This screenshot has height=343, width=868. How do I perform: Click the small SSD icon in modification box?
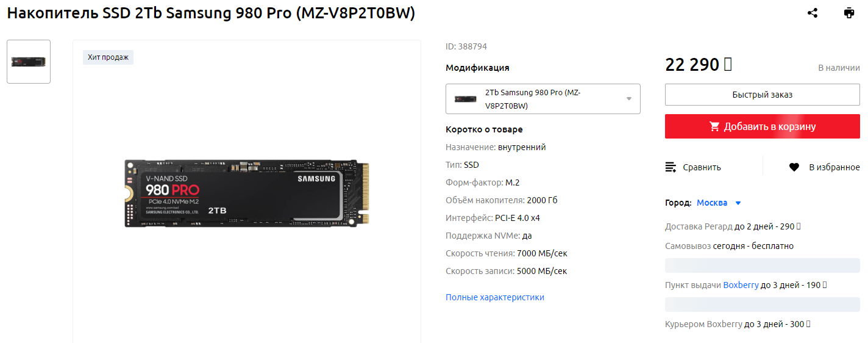point(465,99)
